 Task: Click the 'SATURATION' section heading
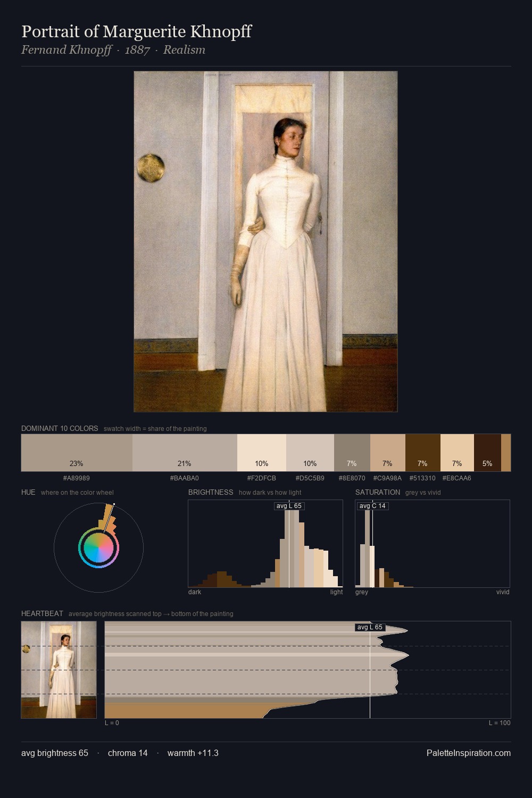click(x=378, y=492)
